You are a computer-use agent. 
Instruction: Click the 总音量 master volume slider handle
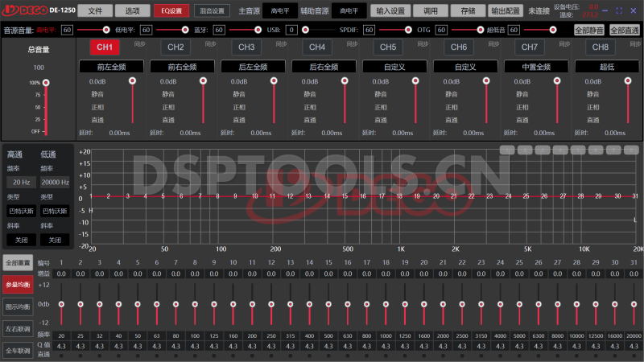click(x=46, y=83)
